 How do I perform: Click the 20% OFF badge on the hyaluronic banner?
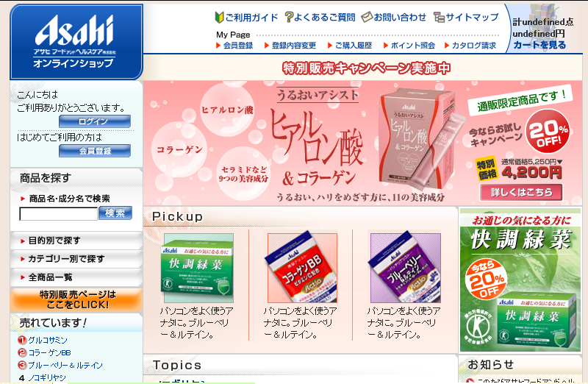(x=548, y=132)
